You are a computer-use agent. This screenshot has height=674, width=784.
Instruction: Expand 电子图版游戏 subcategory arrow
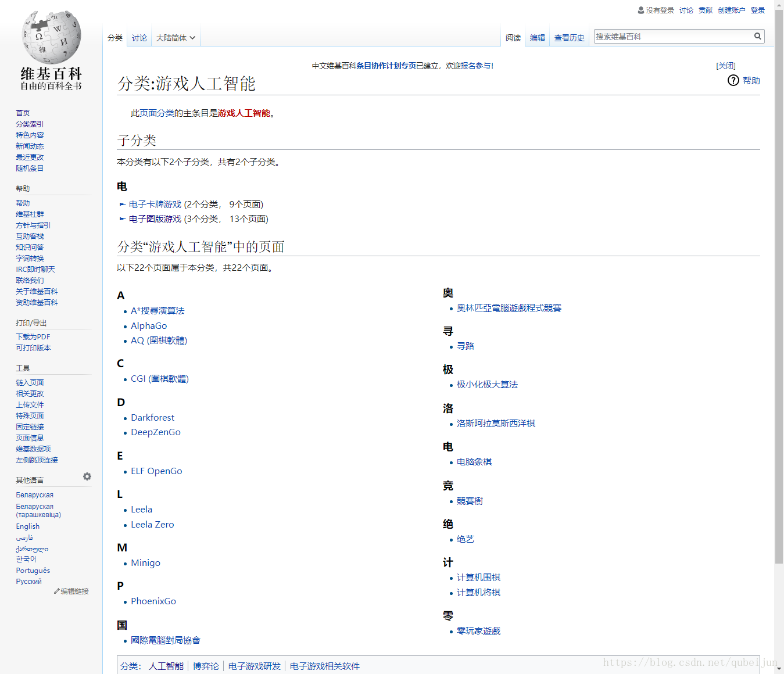tap(122, 219)
